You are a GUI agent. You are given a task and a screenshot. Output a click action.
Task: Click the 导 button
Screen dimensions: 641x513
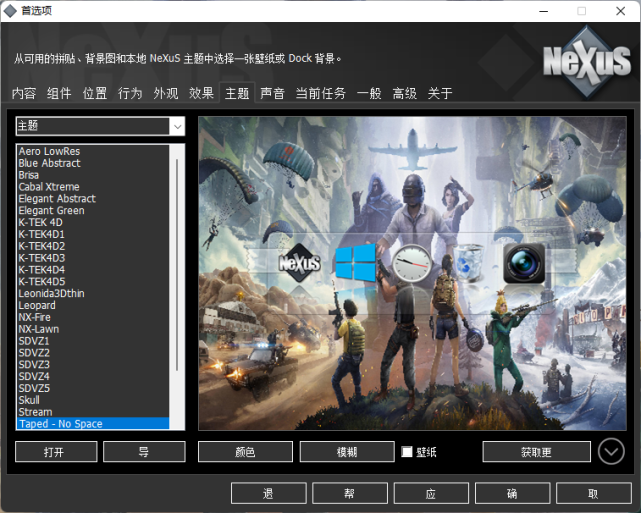click(144, 452)
